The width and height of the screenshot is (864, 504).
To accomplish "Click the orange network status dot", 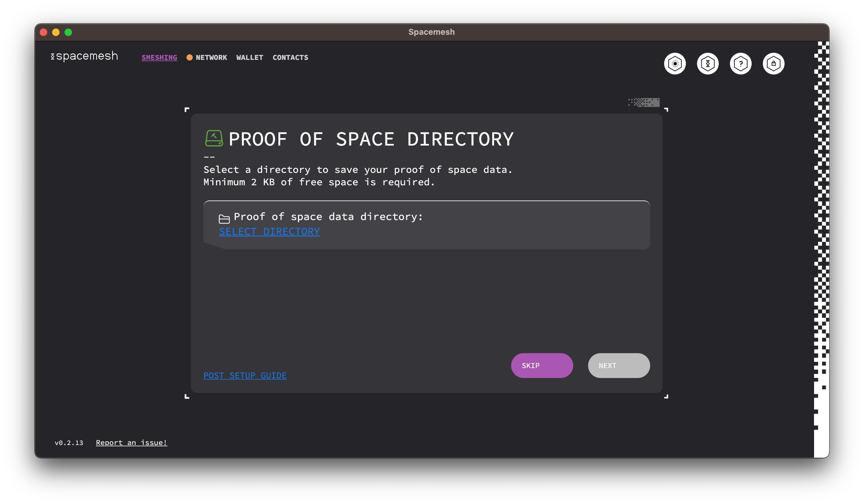I will [189, 58].
